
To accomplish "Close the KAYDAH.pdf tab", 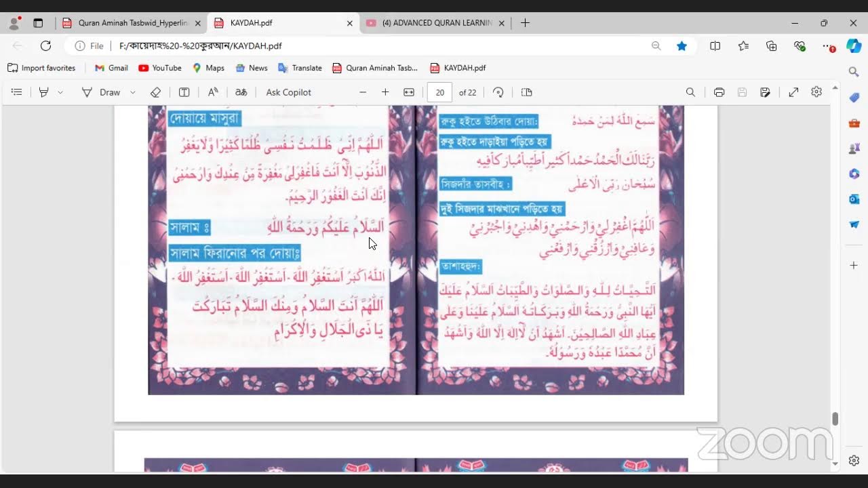I will click(x=349, y=23).
